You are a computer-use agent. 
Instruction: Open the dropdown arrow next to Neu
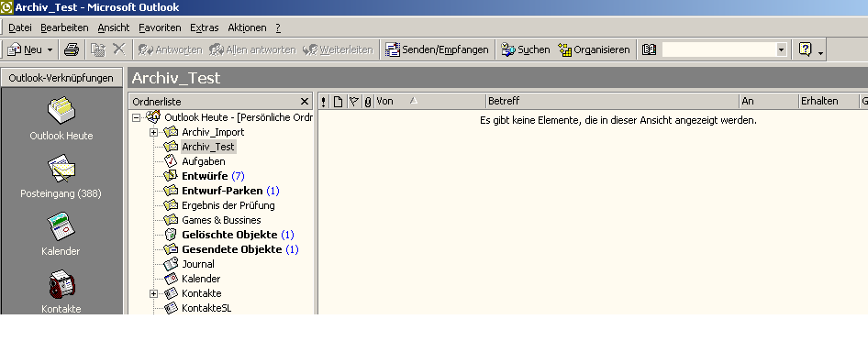click(50, 49)
